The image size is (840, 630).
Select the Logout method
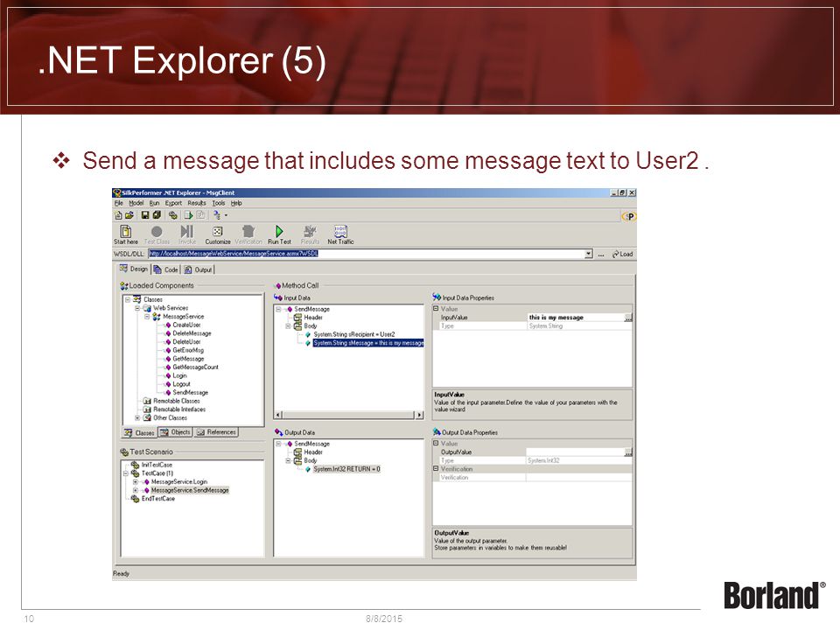pyautogui.click(x=181, y=384)
